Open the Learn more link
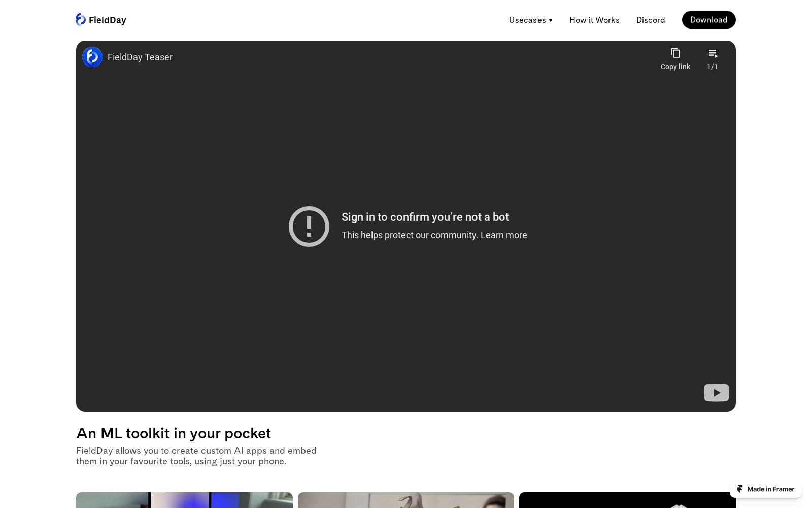Screen dimensions: 812x508 click(x=504, y=235)
